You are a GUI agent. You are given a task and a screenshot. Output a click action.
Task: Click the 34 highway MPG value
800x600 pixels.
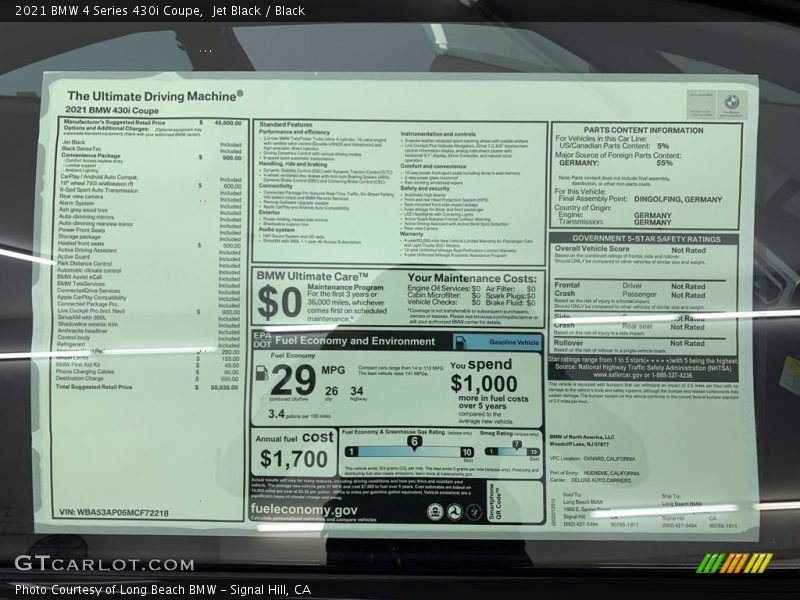(357, 391)
